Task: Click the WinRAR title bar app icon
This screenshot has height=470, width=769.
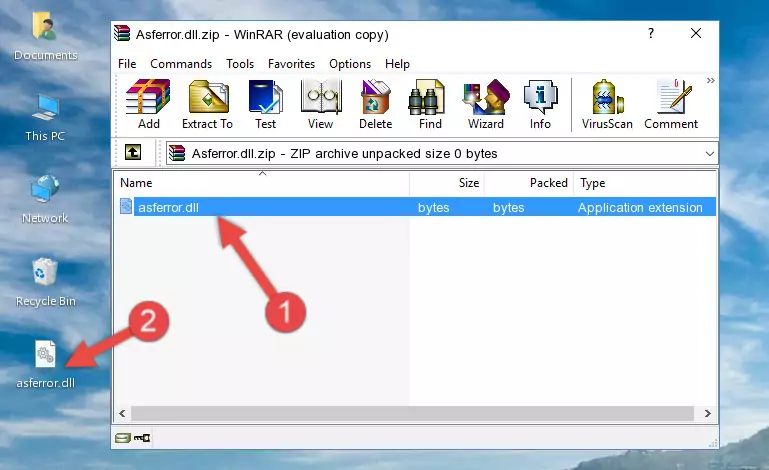Action: [122, 33]
